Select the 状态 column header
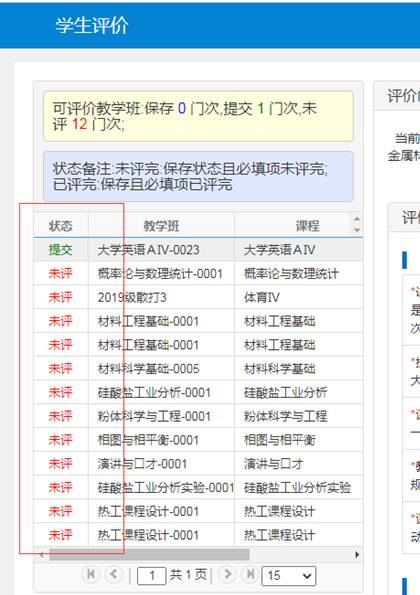The height and width of the screenshot is (595, 420). pos(61,226)
